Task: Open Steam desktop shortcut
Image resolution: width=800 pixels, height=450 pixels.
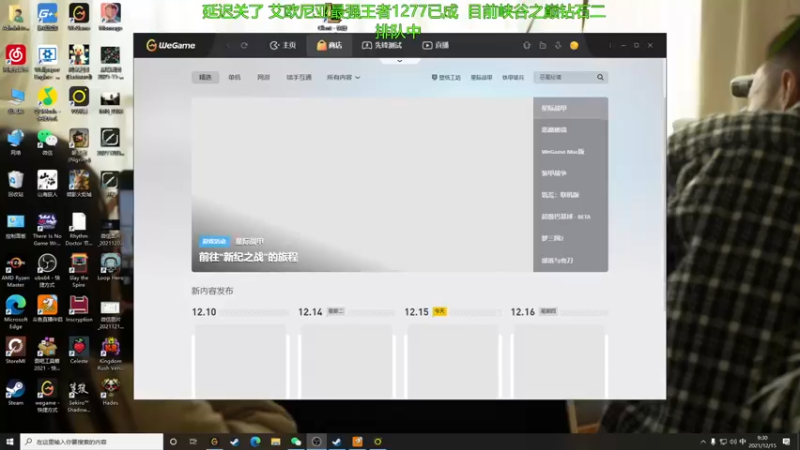Action: tap(16, 392)
